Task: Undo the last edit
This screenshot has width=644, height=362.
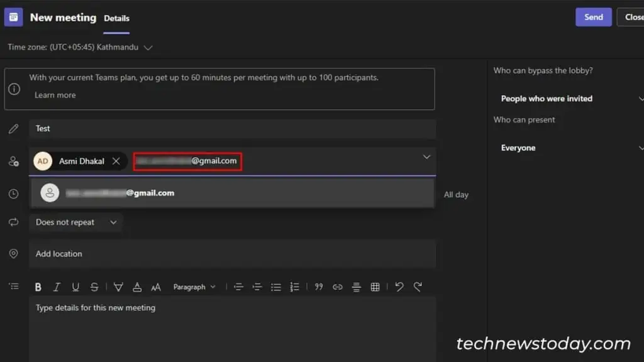Action: 399,287
